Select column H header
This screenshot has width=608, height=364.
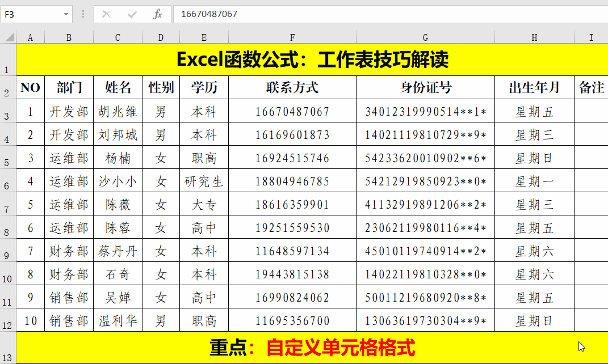[x=534, y=37]
